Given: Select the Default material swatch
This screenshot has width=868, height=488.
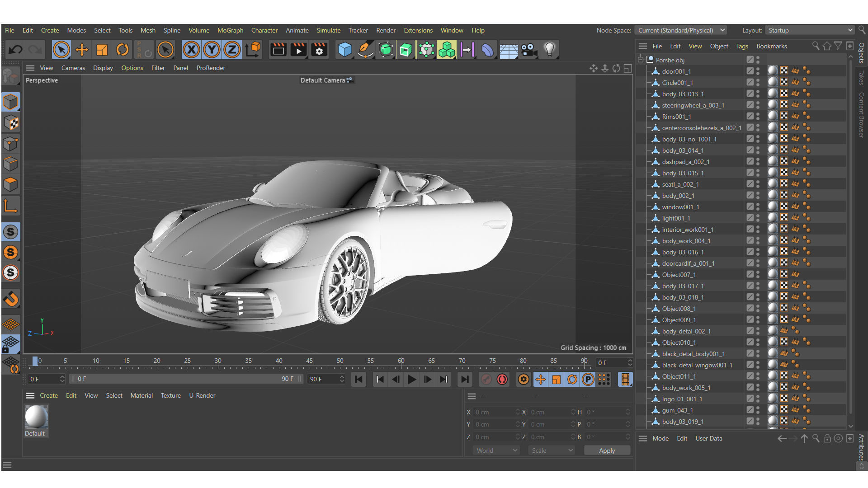Looking at the screenshot, I should pos(36,417).
